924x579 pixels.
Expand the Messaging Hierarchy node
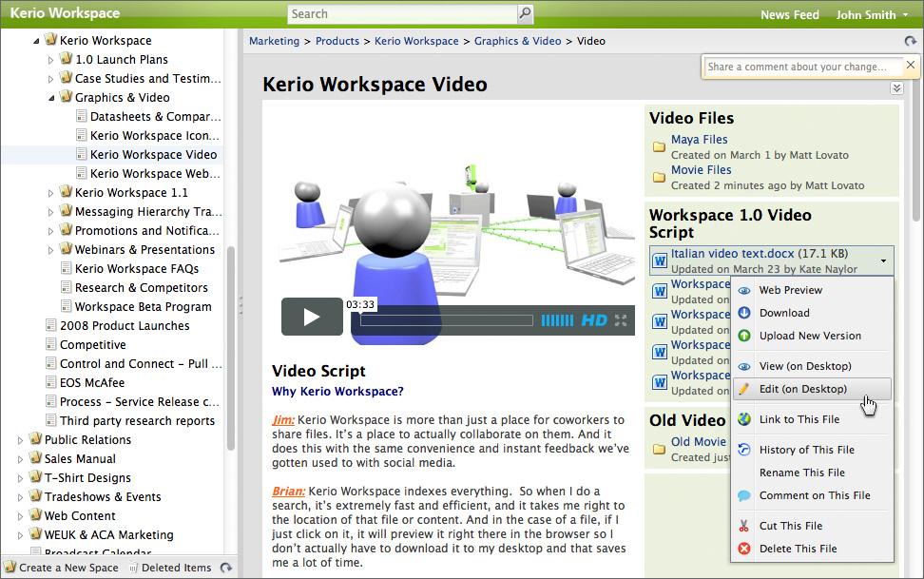50,212
